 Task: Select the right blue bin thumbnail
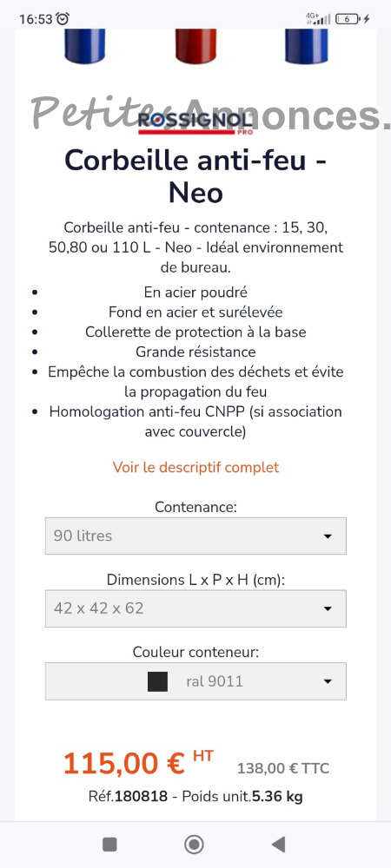tap(306, 46)
